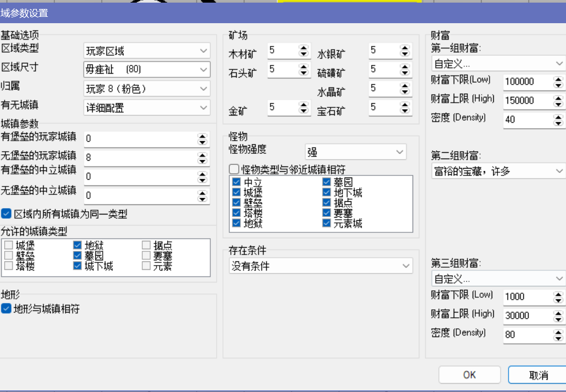Uncheck 区域内所有城镇为同一类型 checkbox
The width and height of the screenshot is (566, 392).
[x=6, y=214]
